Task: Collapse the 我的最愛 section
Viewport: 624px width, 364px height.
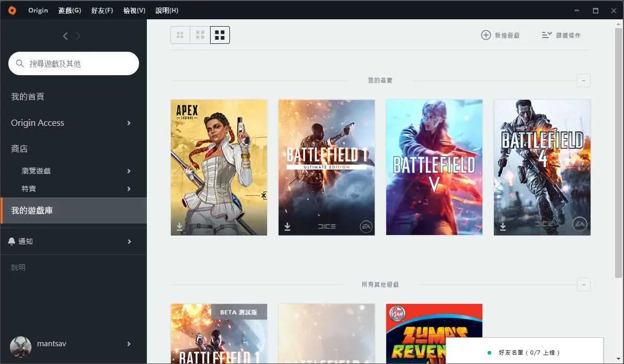Action: click(x=583, y=80)
